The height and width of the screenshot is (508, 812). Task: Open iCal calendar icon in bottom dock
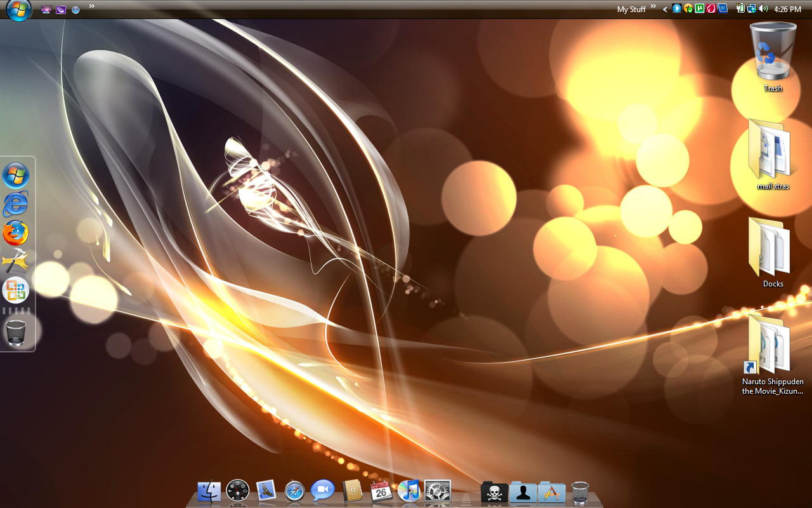click(x=381, y=491)
